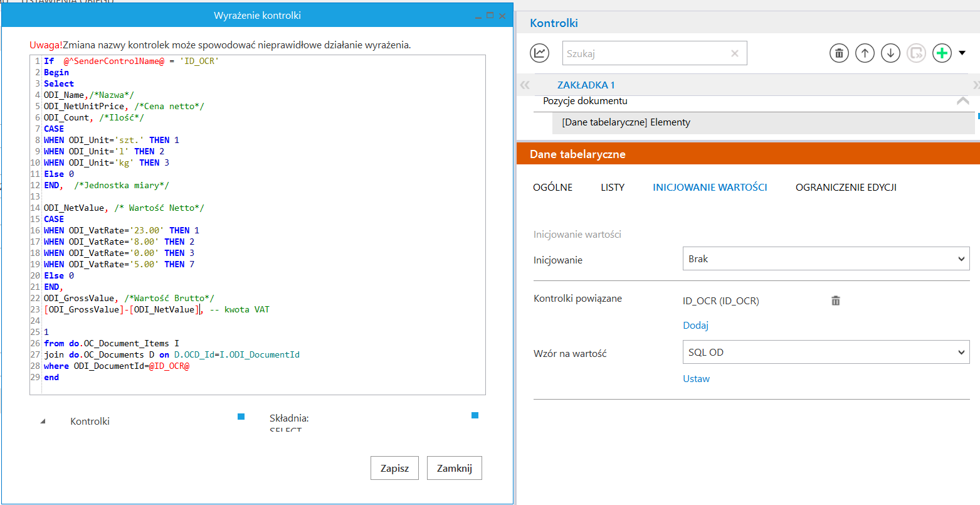Click the blue square beside Składnia panel
The width and height of the screenshot is (980, 505).
[x=475, y=415]
